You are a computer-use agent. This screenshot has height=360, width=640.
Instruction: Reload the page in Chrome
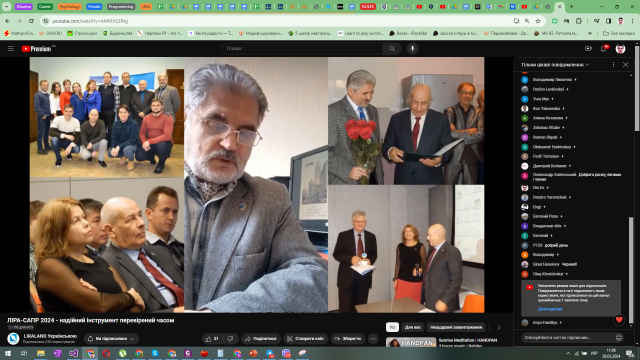pyautogui.click(x=31, y=21)
